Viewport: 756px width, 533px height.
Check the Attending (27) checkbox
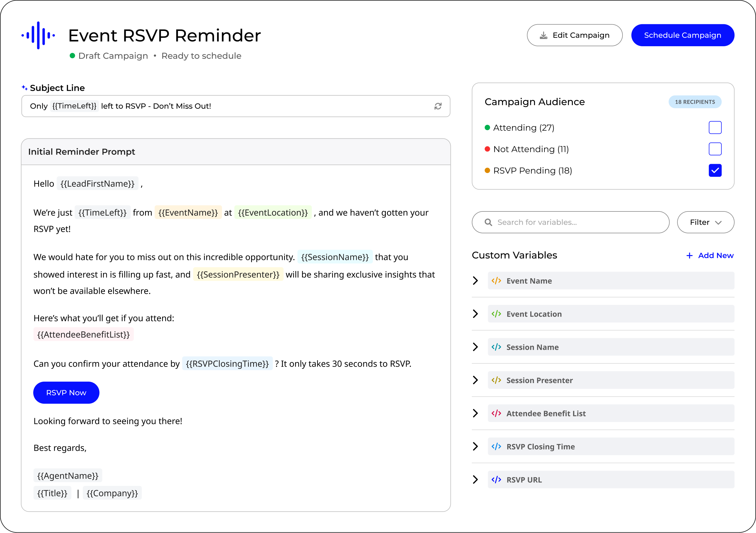point(715,127)
